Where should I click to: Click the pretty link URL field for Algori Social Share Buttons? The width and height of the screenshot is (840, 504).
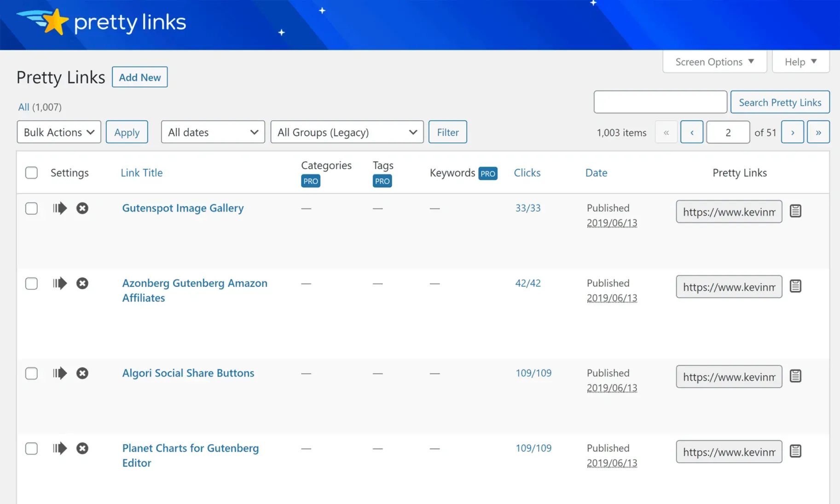(x=729, y=377)
